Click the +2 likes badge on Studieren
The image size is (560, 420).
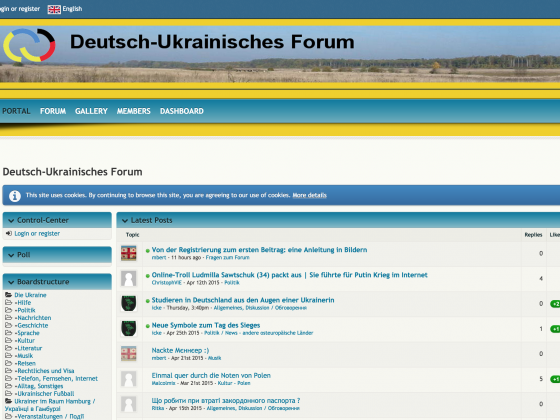tap(555, 304)
